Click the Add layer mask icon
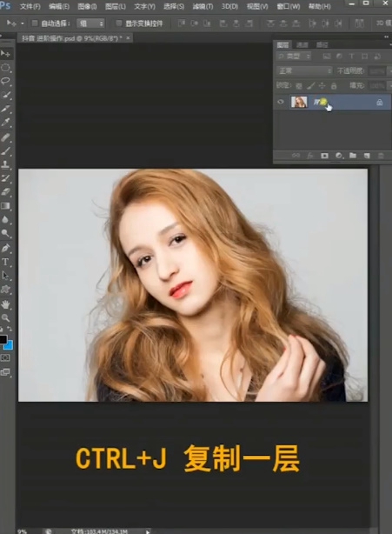Screen dimensions: 392x534 coord(324,156)
